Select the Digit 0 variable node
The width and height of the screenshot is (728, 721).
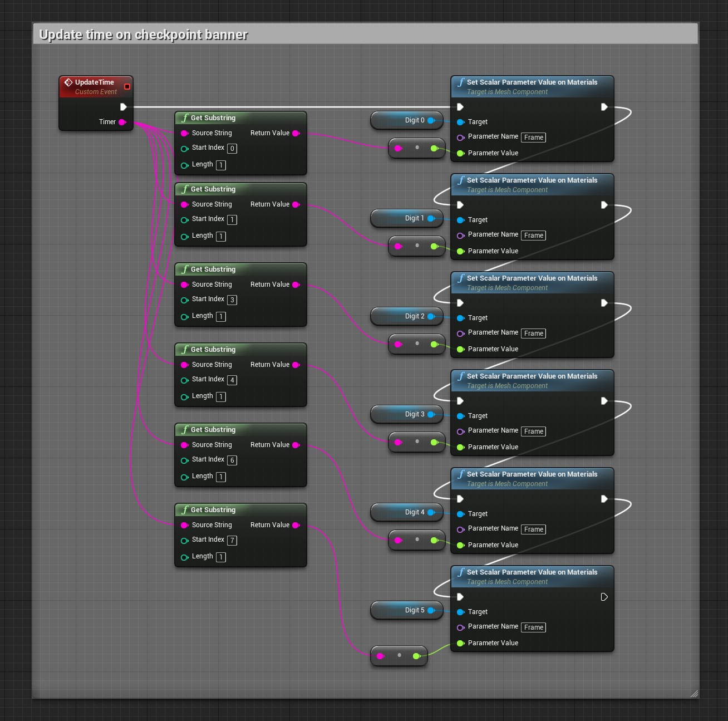tap(406, 120)
